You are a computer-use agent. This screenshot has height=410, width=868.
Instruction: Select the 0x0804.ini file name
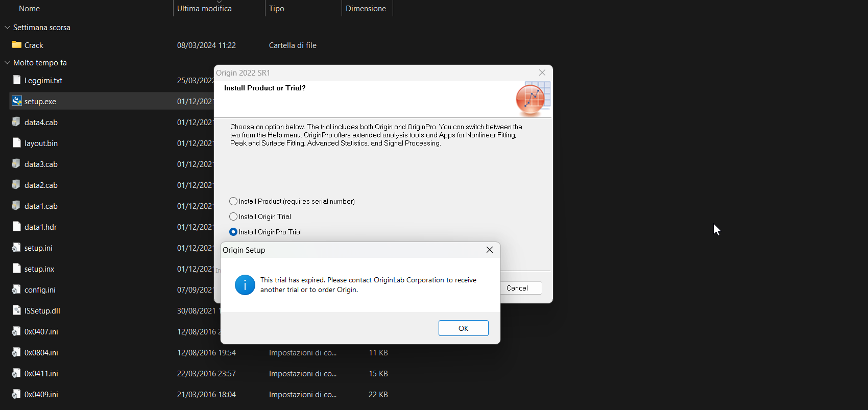pyautogui.click(x=41, y=353)
